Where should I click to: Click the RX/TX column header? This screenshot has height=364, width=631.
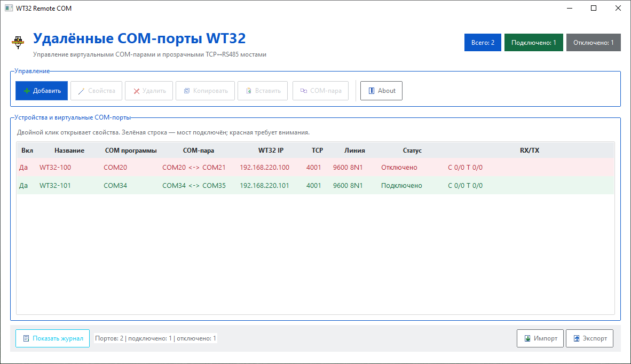[x=530, y=151]
